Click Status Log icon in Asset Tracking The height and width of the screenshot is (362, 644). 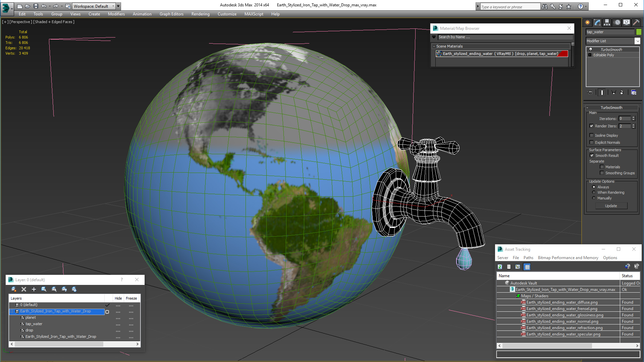point(509,267)
